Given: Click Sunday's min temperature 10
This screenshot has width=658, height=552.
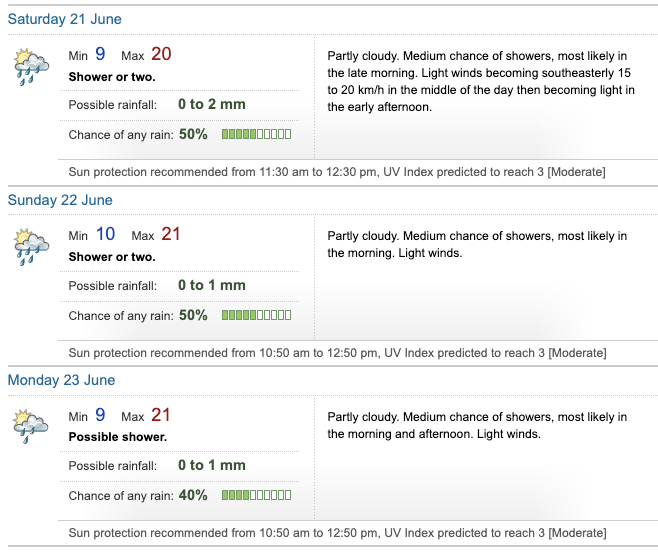Looking at the screenshot, I should pos(105,234).
